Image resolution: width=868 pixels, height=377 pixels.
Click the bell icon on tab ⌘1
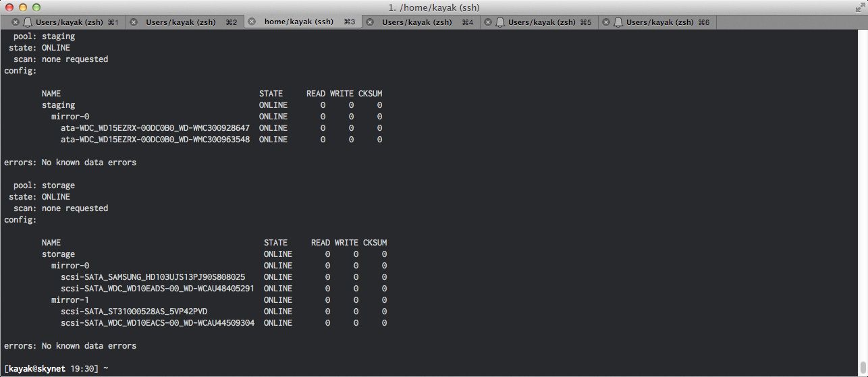click(28, 22)
